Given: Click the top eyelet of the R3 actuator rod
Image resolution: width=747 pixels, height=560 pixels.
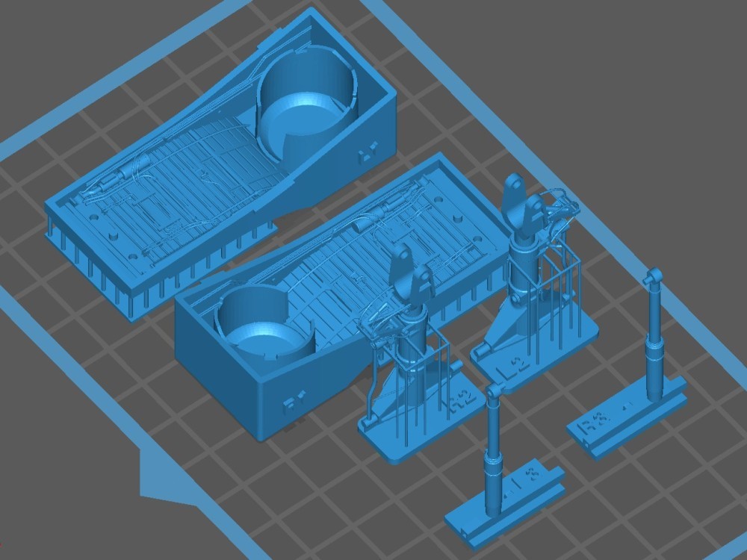Looking at the screenshot, I should pyautogui.click(x=654, y=278).
